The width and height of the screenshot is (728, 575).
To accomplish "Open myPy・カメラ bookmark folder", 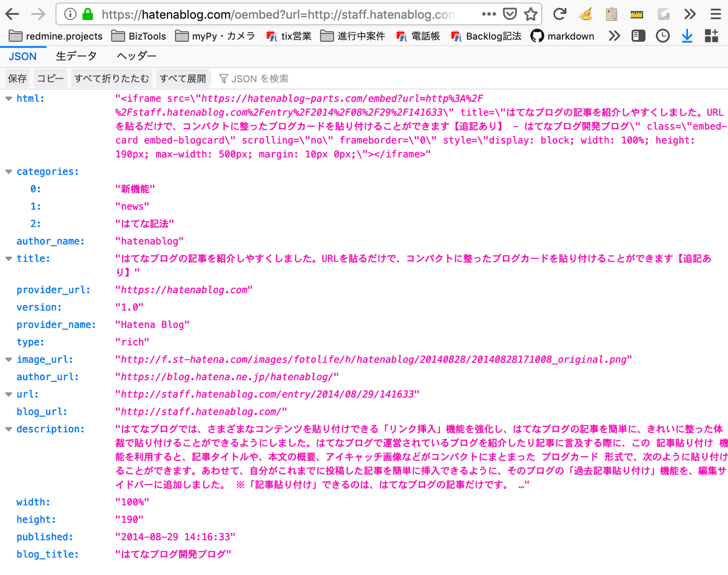I will pyautogui.click(x=215, y=36).
